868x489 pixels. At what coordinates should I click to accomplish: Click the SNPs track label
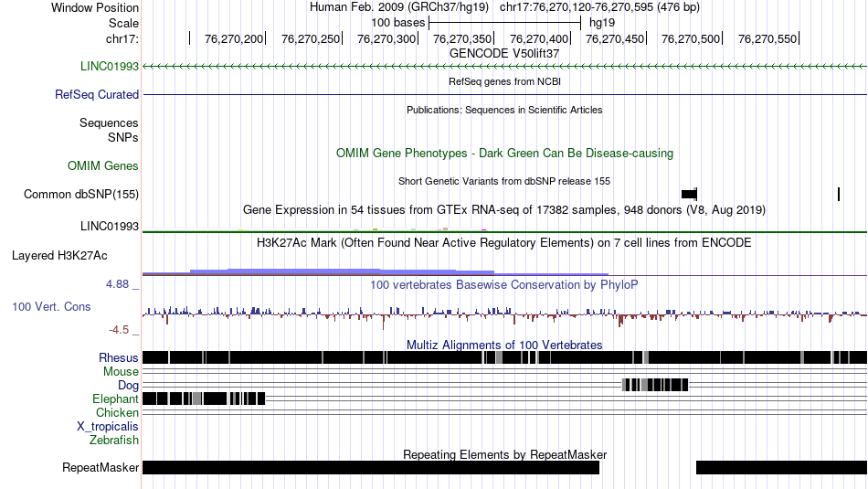123,137
